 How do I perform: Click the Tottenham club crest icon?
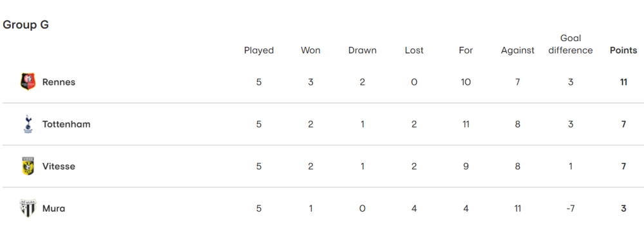(28, 124)
